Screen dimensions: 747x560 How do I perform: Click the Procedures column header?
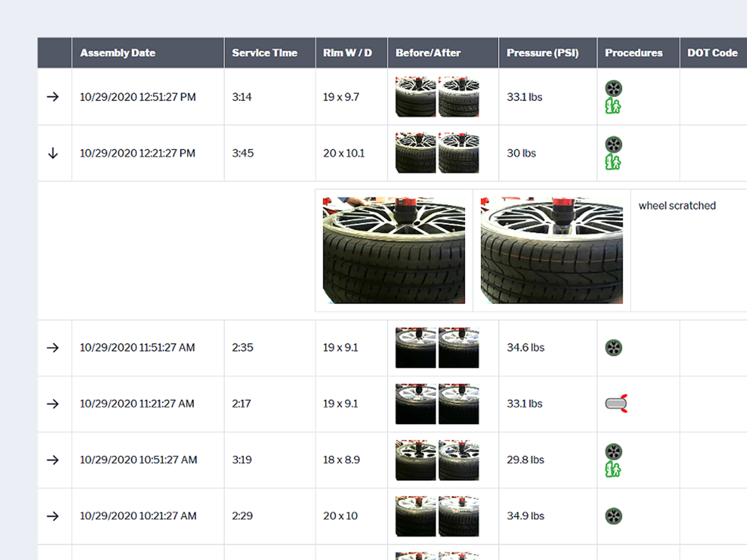tap(638, 53)
